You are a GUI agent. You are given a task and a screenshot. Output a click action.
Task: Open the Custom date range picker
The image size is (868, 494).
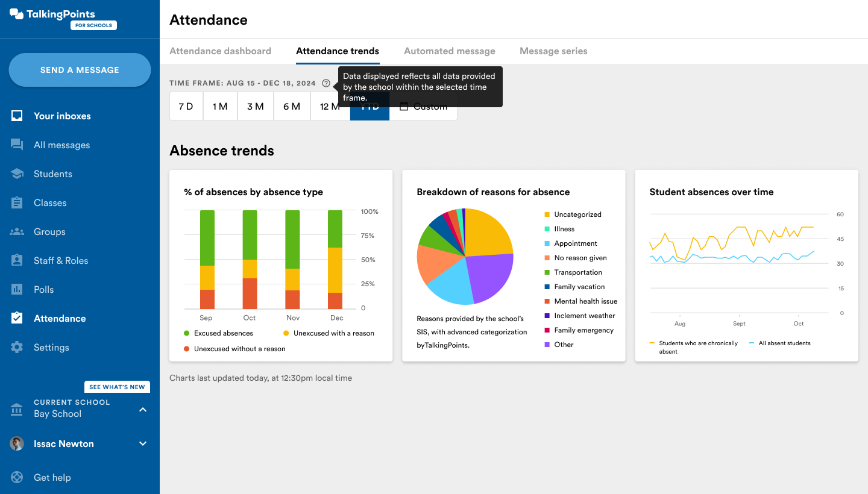pos(423,107)
